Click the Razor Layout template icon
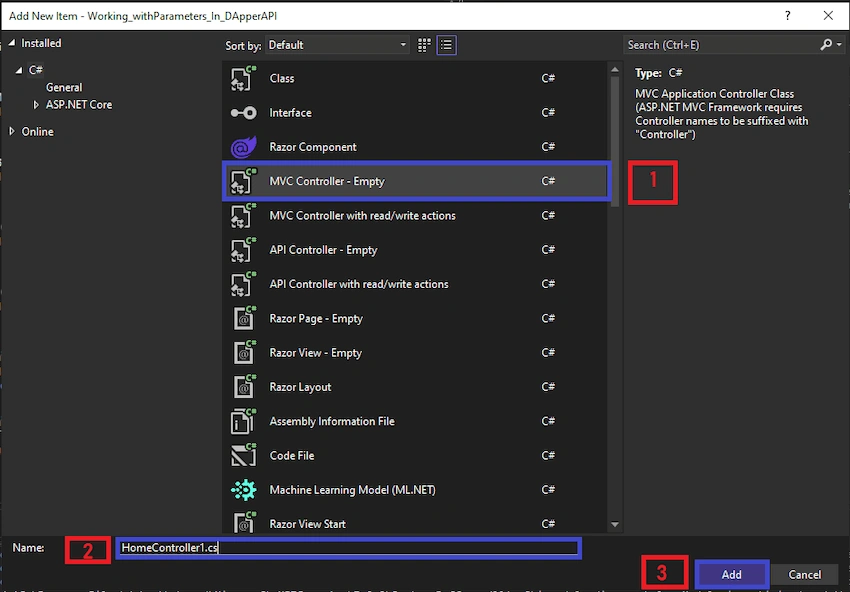850x592 pixels. pyautogui.click(x=243, y=387)
